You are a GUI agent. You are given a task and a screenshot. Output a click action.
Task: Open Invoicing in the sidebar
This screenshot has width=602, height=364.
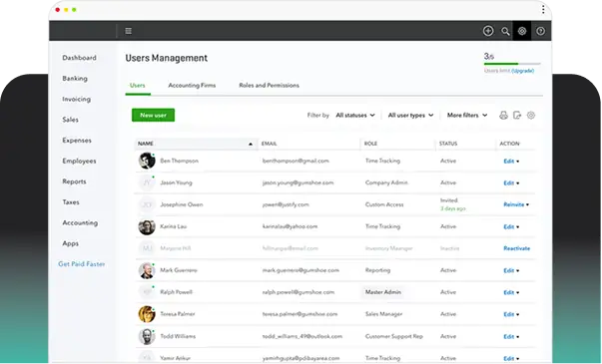click(77, 99)
